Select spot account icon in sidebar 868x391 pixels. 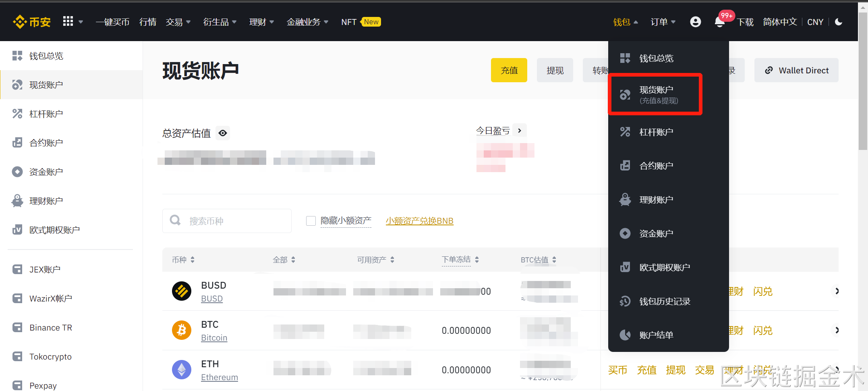pyautogui.click(x=17, y=85)
